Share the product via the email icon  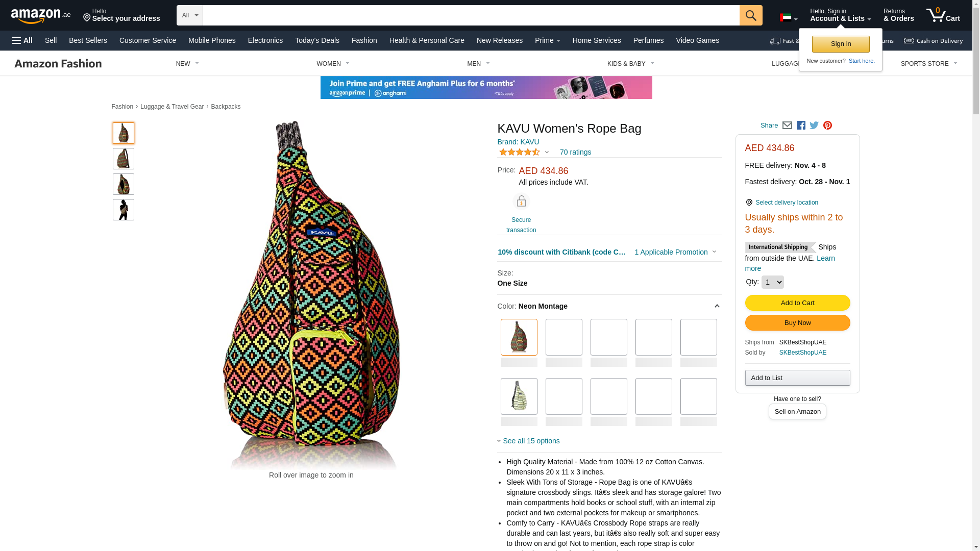point(787,126)
